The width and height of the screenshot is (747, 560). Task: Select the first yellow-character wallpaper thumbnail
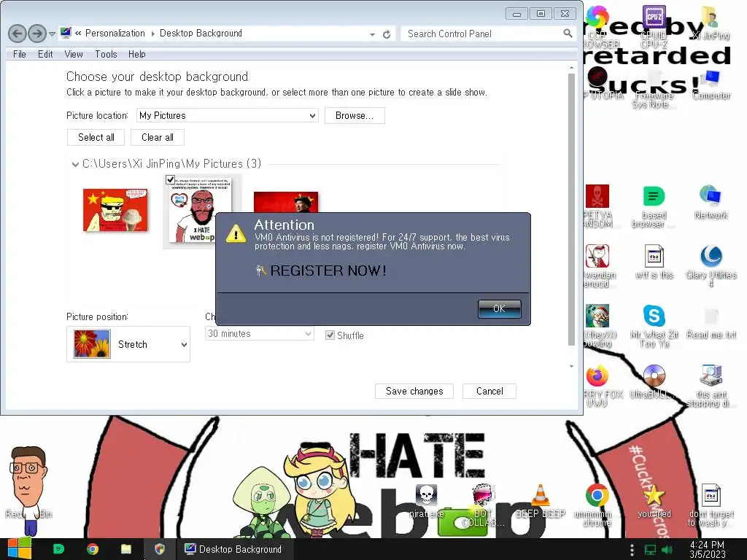pyautogui.click(x=115, y=210)
